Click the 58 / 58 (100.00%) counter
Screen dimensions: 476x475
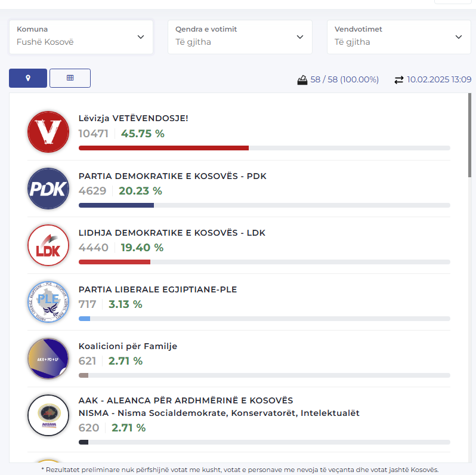pos(344,79)
